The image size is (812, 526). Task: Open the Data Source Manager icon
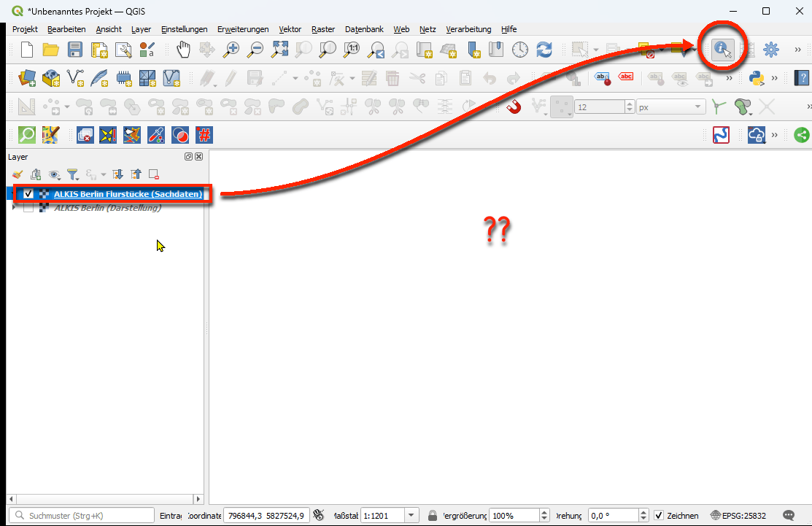click(27, 77)
